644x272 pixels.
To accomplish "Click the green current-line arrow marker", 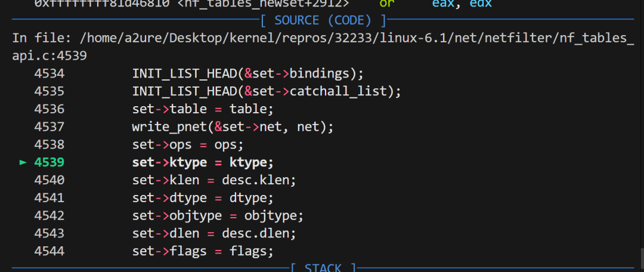I will tap(23, 162).
